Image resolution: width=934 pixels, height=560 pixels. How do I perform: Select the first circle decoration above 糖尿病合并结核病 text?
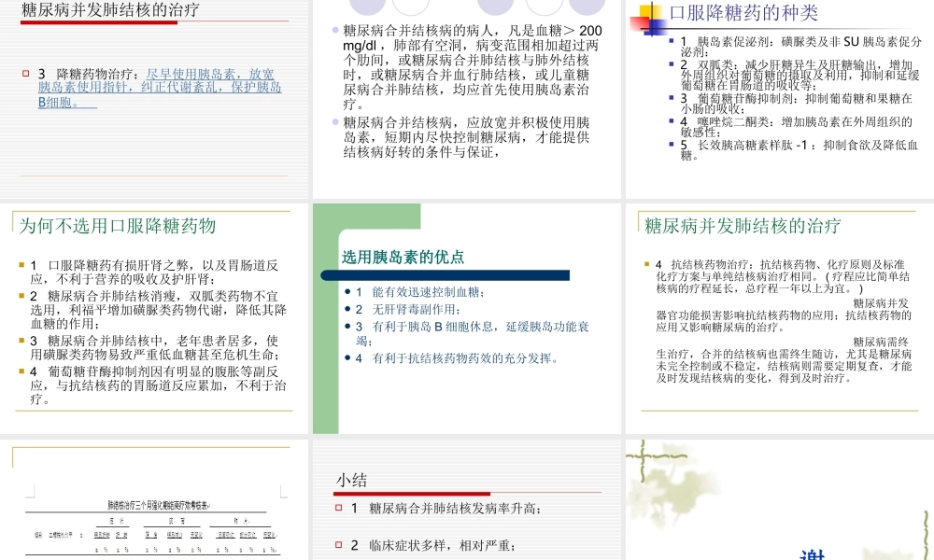[x=368, y=5]
